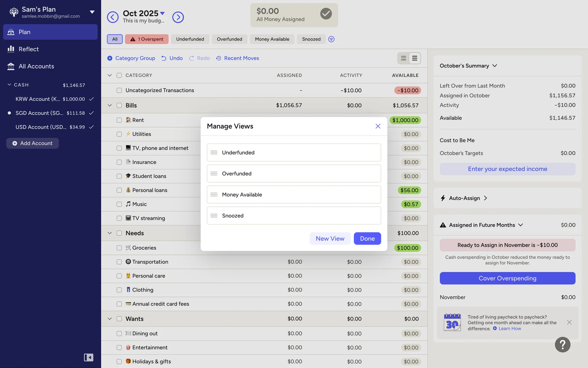Viewport: 588px width, 368px height.
Task: Click the New View button
Action: click(x=330, y=239)
